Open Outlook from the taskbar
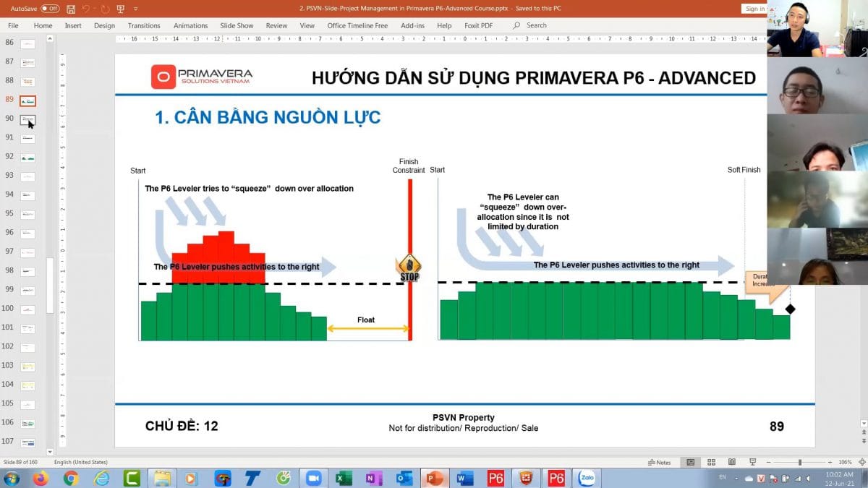Screen dimensions: 868x488 (x=404, y=478)
